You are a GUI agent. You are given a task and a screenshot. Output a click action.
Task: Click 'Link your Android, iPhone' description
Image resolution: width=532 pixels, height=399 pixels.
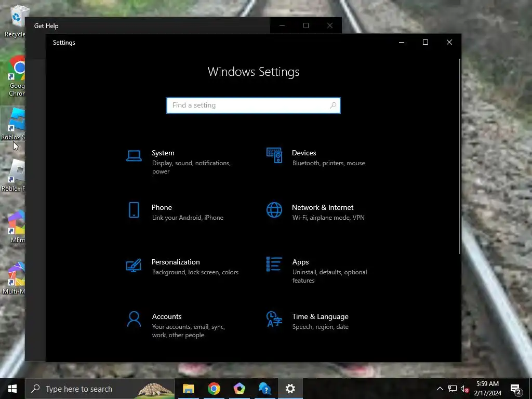click(188, 218)
